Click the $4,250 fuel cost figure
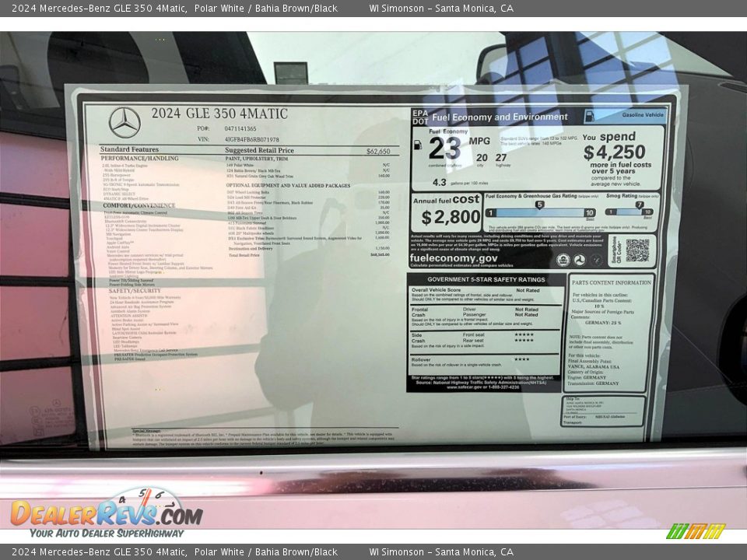The image size is (747, 560). tap(615, 152)
